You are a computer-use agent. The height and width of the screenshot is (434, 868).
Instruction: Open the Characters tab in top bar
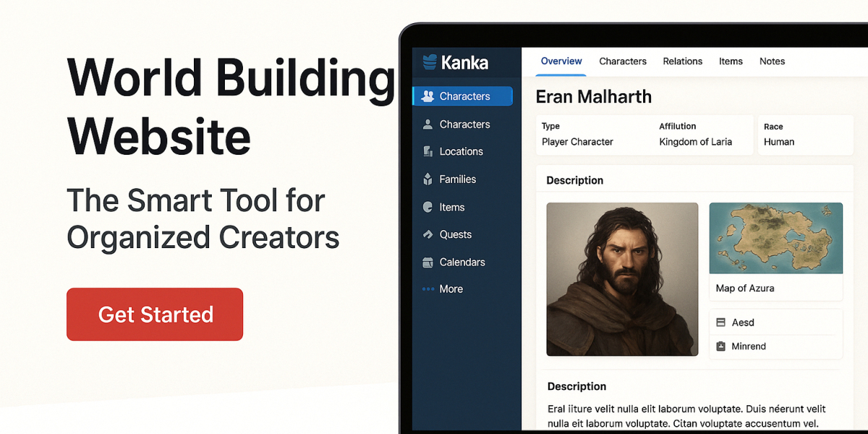[x=623, y=61]
